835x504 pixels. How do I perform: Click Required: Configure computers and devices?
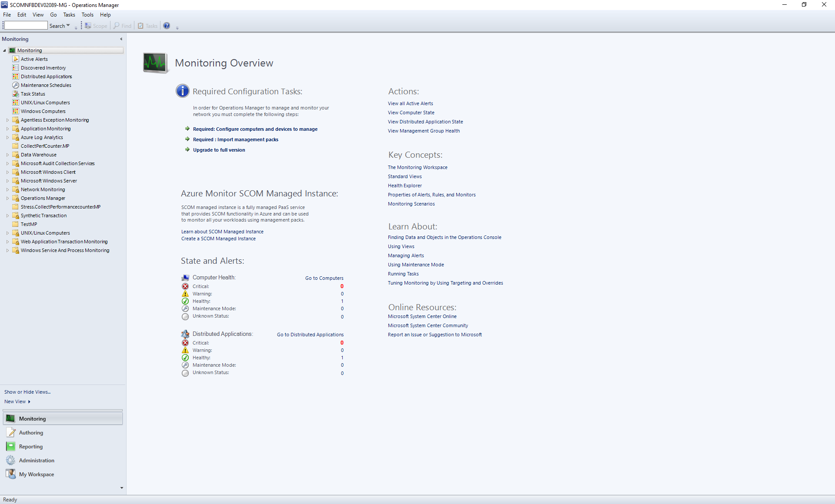pos(256,129)
